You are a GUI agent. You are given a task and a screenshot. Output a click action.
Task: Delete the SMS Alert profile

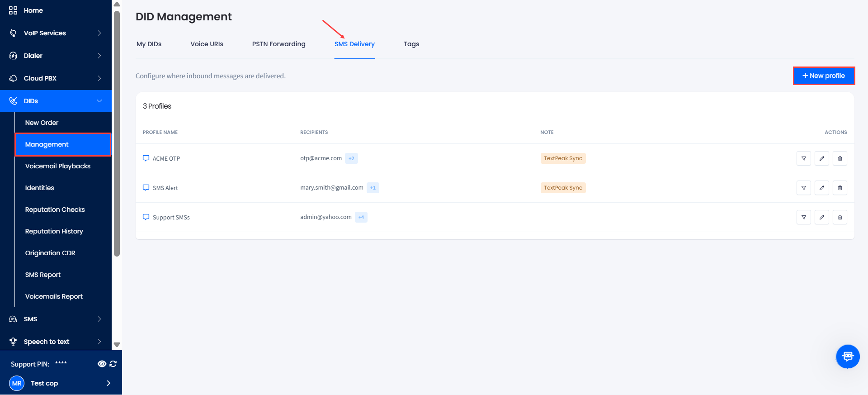[840, 188]
